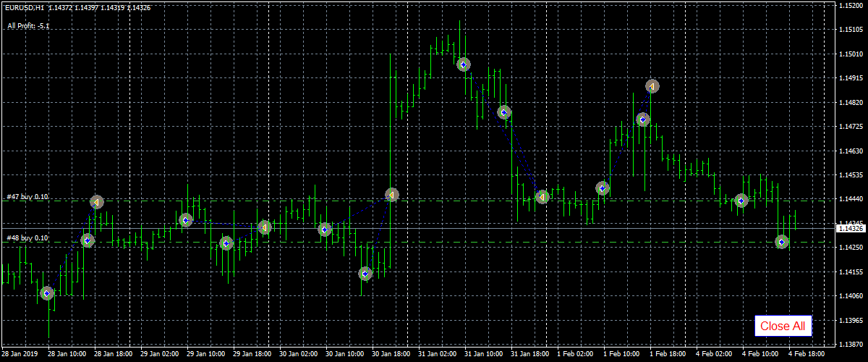This screenshot has width=868, height=362.
Task: Click orange exit marker on 30 Jan spike candle
Action: point(392,195)
